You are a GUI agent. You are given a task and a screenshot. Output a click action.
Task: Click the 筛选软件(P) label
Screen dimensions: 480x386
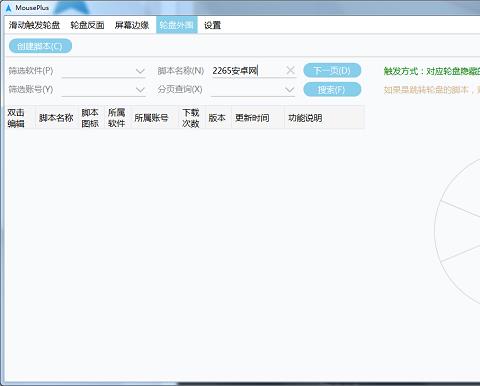tap(31, 71)
